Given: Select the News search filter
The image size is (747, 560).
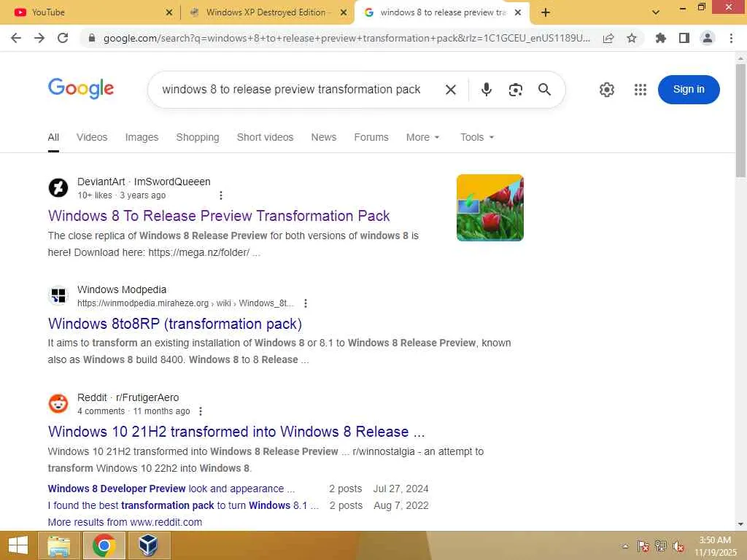Looking at the screenshot, I should point(323,137).
